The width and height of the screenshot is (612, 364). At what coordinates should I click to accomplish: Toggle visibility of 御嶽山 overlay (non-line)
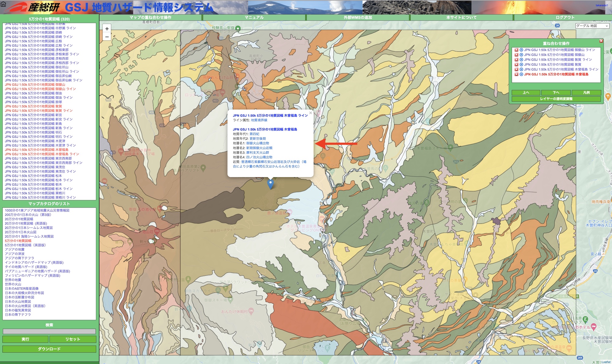pos(521,55)
